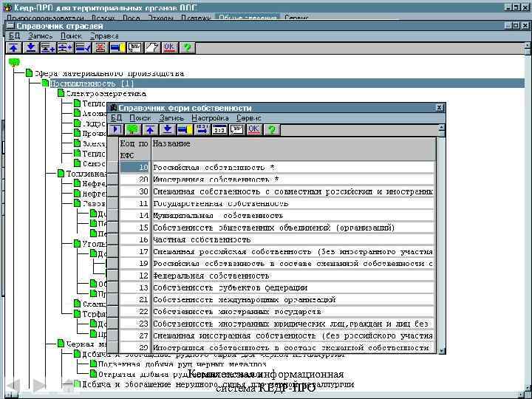The width and height of the screenshot is (532, 399).
Task: Click green question mark in ownership forms toolbar
Action: 271,130
